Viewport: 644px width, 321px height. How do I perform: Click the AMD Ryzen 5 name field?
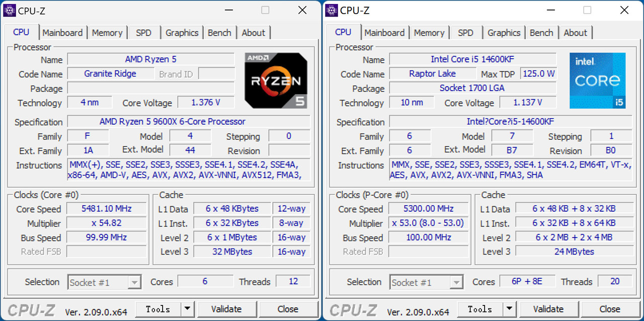(151, 59)
